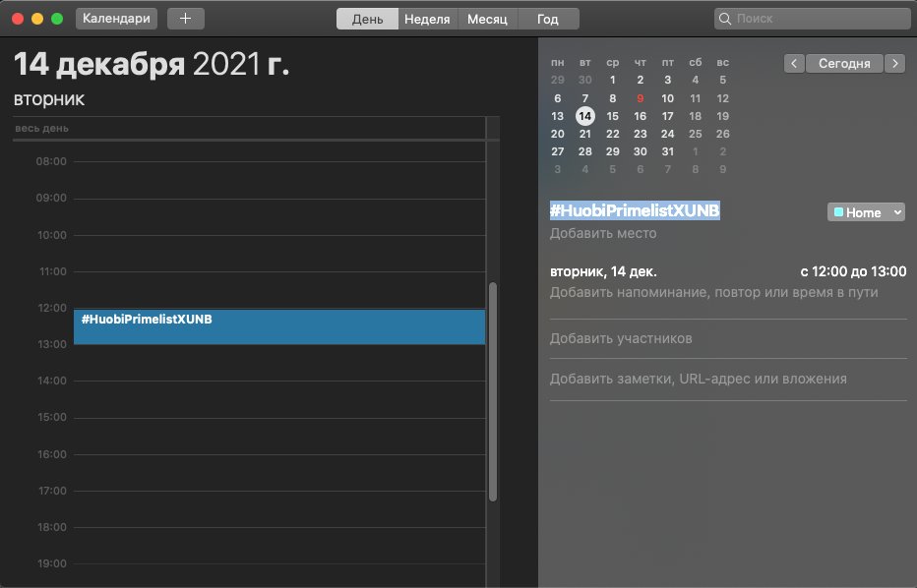Click Добавить напоминание, повтор или время в пути

714,292
